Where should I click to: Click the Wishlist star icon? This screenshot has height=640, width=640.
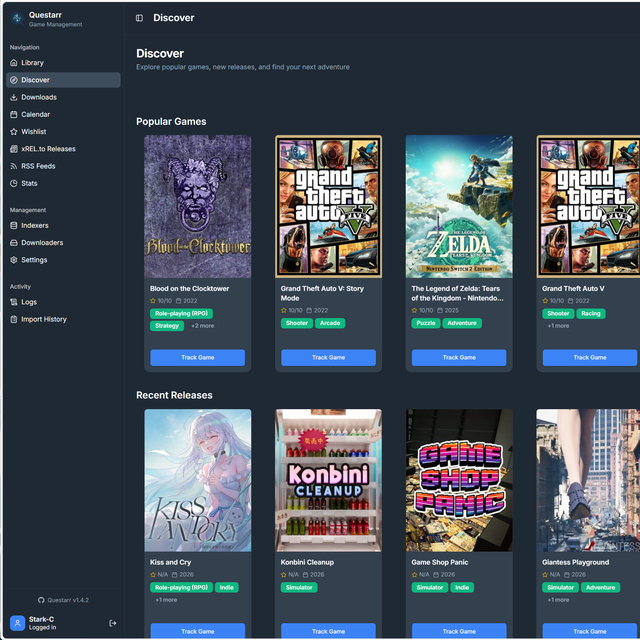pyautogui.click(x=14, y=131)
